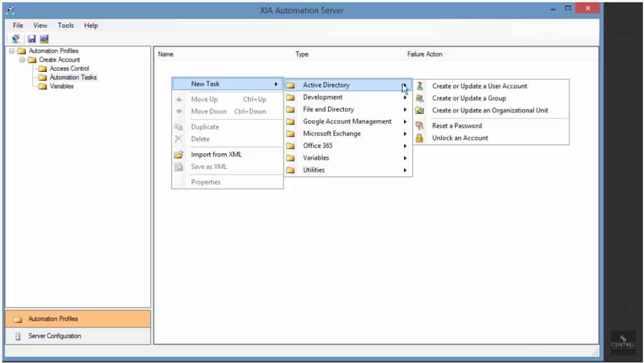The width and height of the screenshot is (644, 363).
Task: Click the Reset a Password key icon
Action: click(420, 126)
